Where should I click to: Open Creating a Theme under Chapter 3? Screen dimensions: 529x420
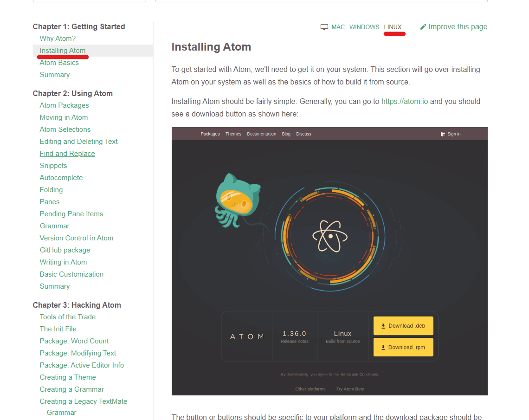point(67,377)
